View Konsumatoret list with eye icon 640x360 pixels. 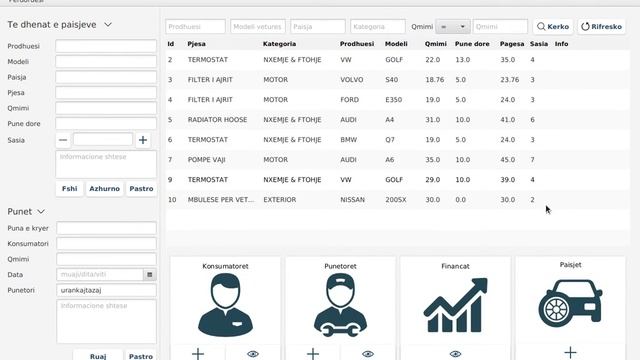click(253, 353)
